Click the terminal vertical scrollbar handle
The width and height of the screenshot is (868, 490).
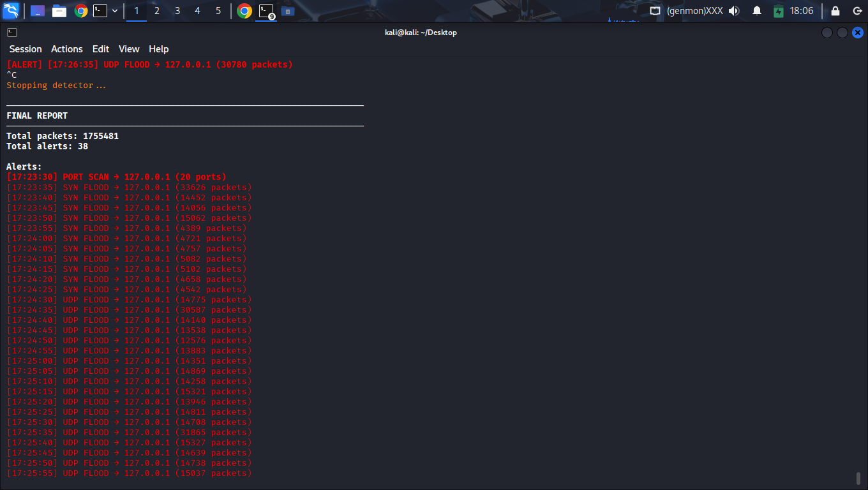(x=858, y=478)
